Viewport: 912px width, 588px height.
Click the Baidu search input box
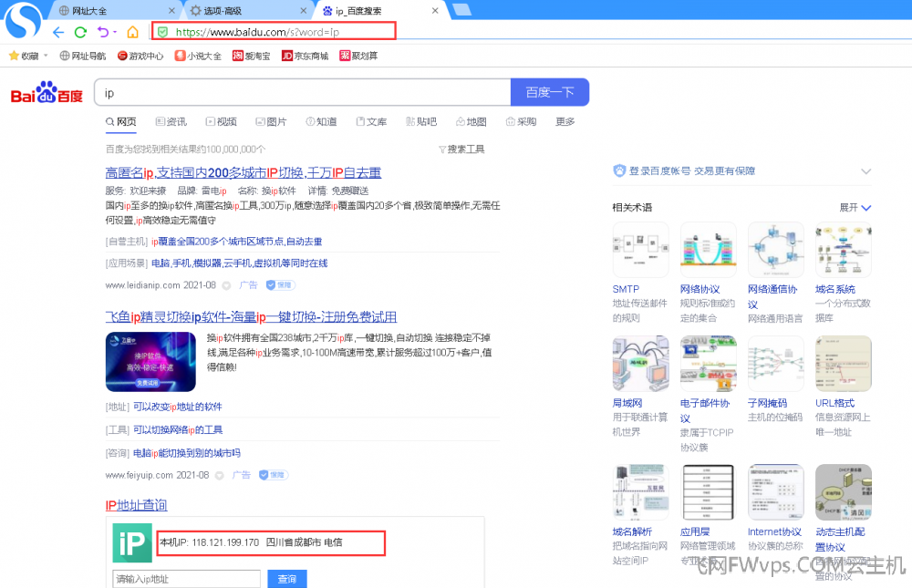(303, 92)
